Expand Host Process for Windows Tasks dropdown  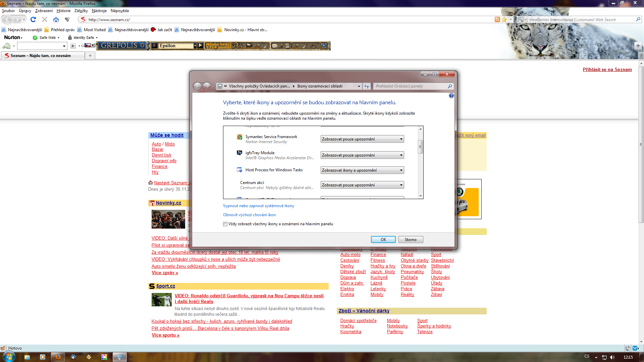362,170
